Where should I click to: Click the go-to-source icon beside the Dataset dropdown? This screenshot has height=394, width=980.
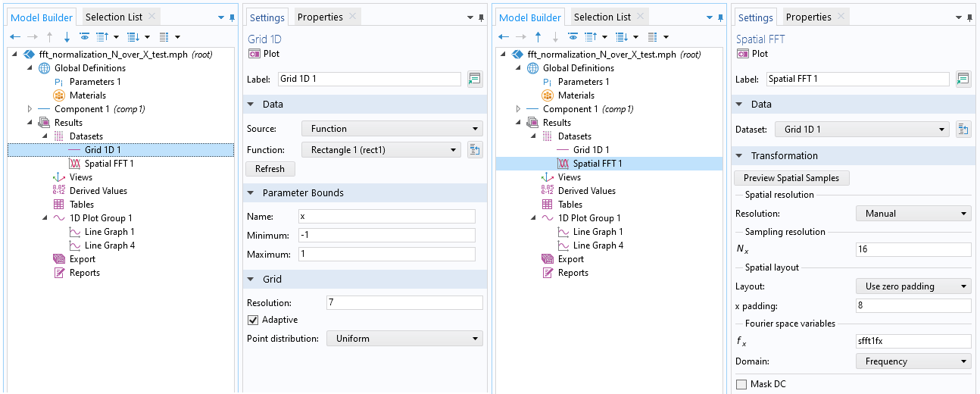click(963, 130)
